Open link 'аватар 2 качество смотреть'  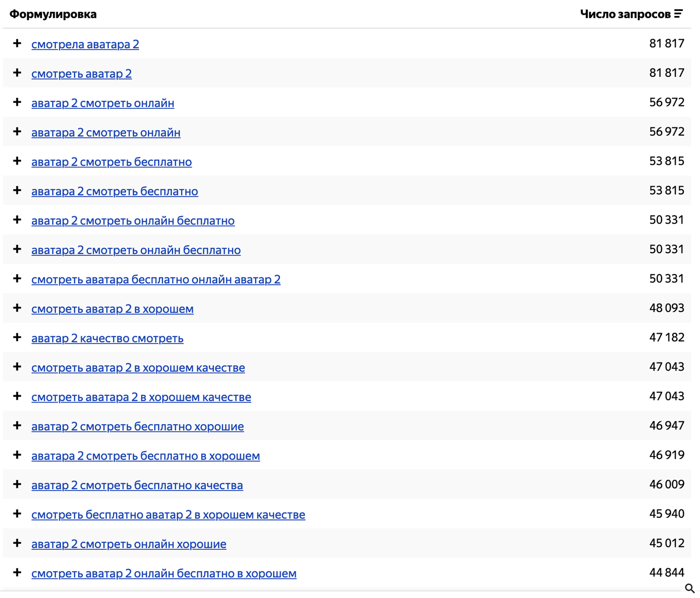tap(108, 338)
